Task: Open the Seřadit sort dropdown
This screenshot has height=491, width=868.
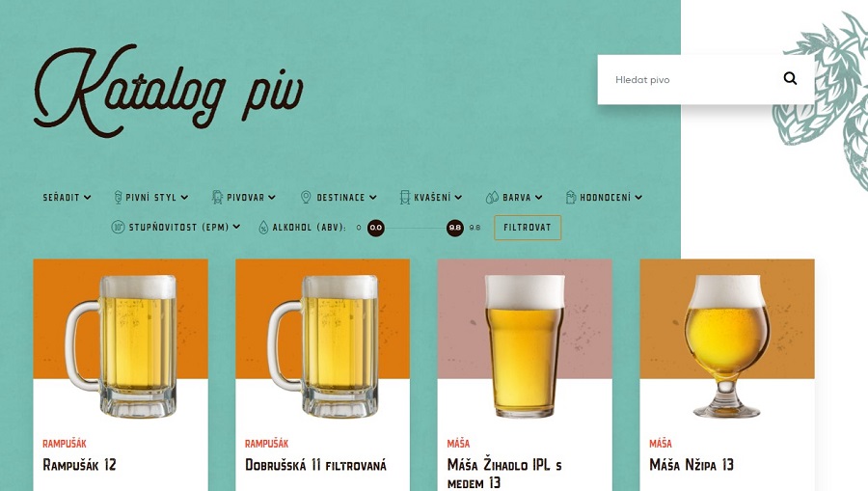Action: (x=67, y=197)
